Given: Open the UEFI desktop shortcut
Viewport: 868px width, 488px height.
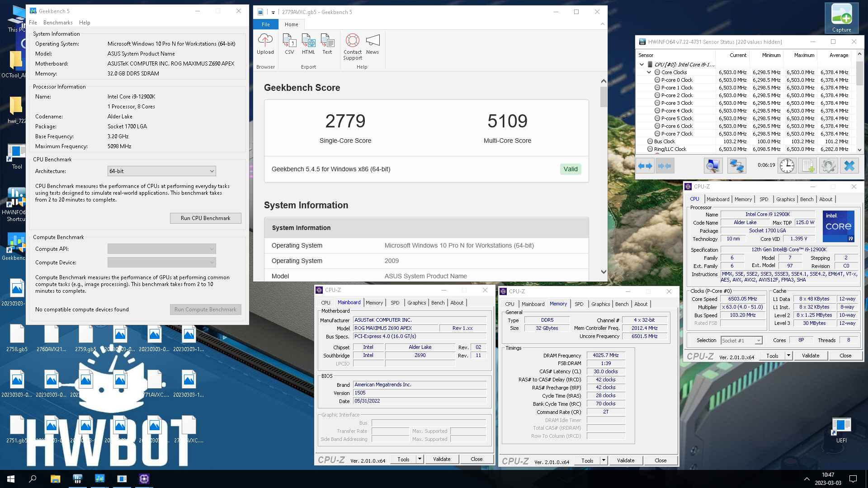Looking at the screenshot, I should [841, 430].
